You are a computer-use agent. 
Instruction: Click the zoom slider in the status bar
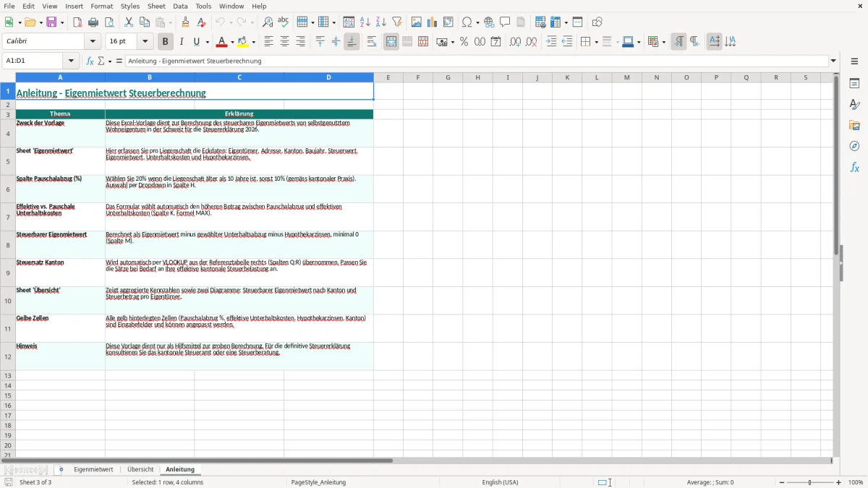click(x=809, y=482)
